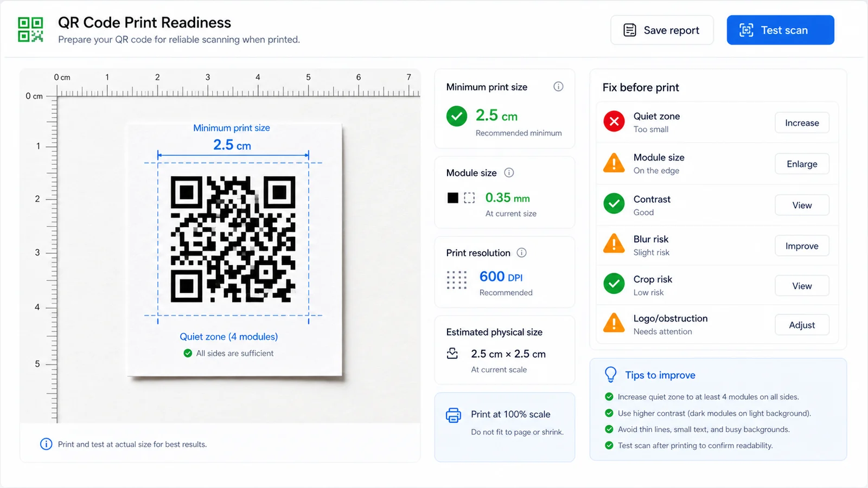Click View for Contrast

802,206
